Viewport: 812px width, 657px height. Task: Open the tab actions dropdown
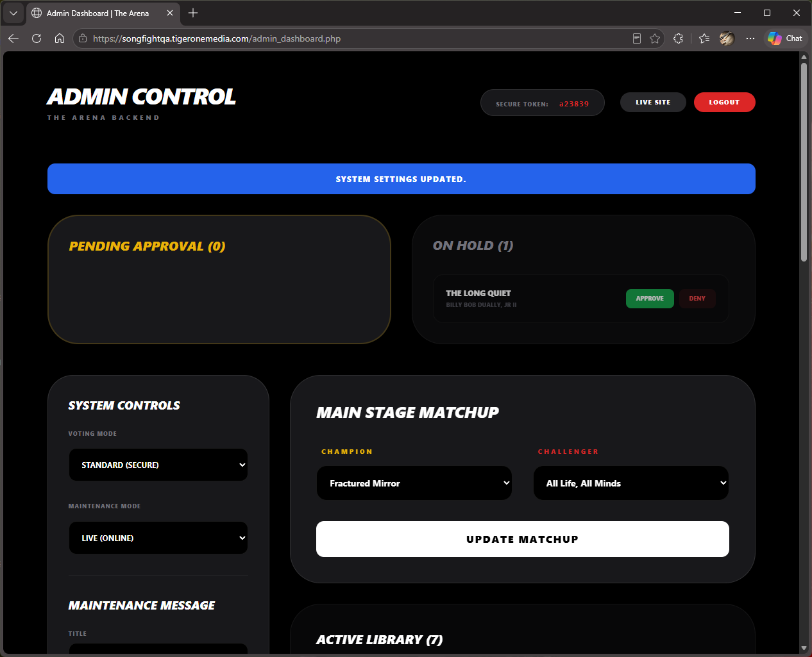[x=13, y=13]
